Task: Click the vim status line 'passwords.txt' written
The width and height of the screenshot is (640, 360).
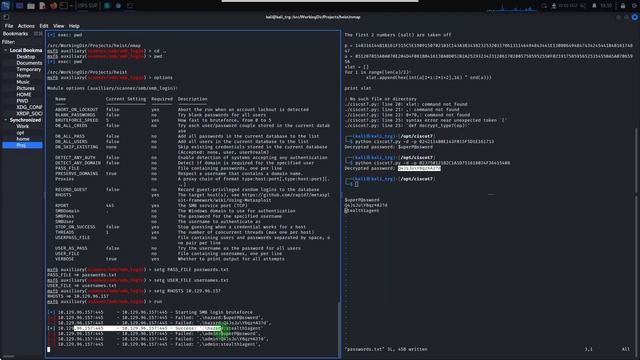Action: (386, 349)
